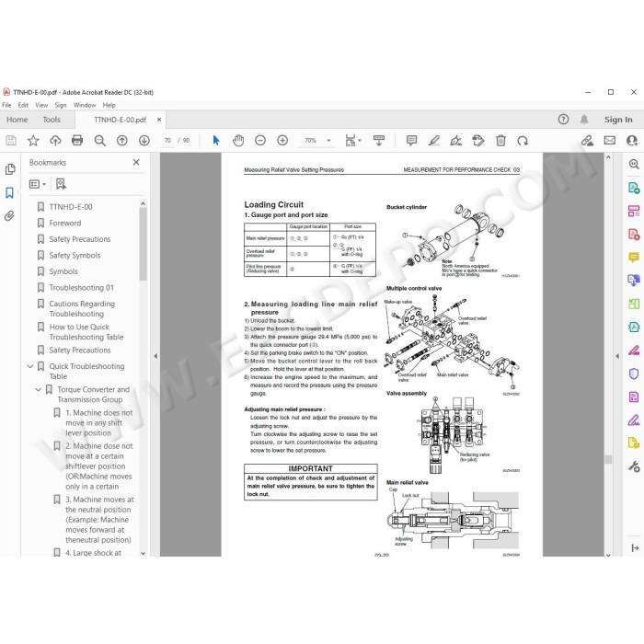Viewport: 644px width, 644px height.
Task: Open the page thumbnails panel
Action: point(10,169)
